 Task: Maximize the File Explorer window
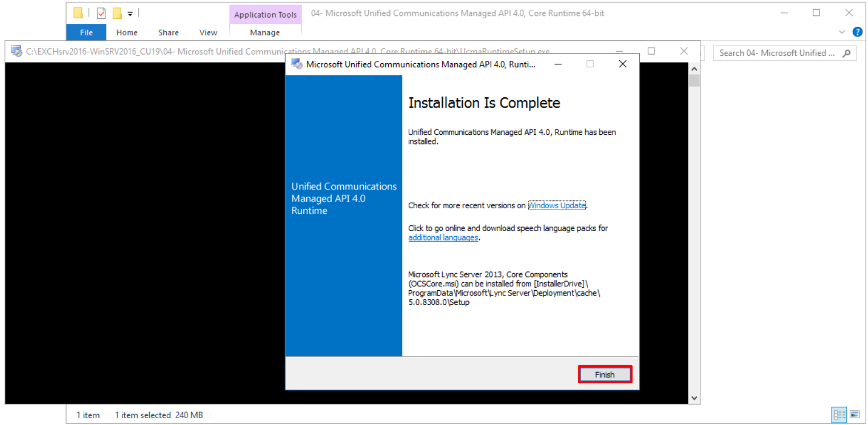point(816,13)
